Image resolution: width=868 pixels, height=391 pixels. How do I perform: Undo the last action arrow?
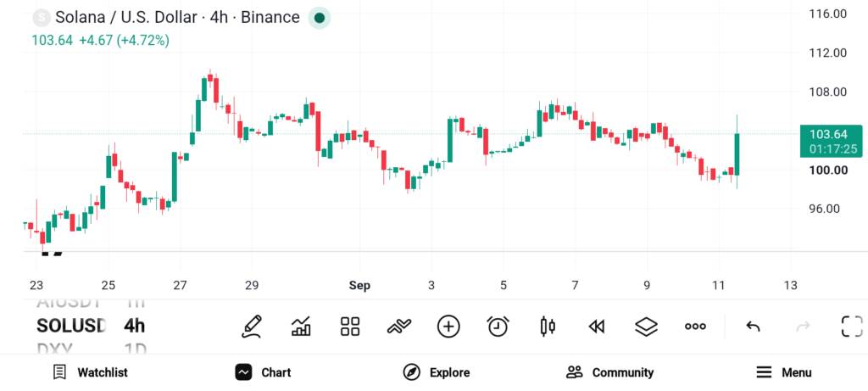coord(753,327)
